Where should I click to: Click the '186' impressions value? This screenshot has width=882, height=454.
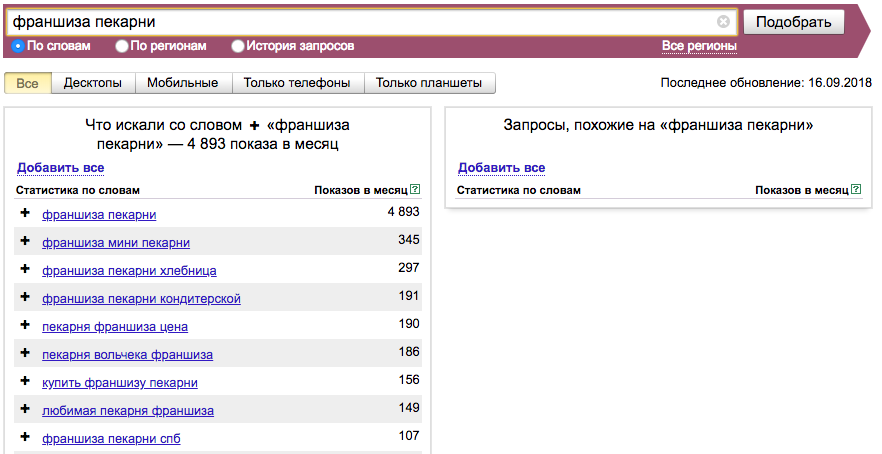coord(409,352)
